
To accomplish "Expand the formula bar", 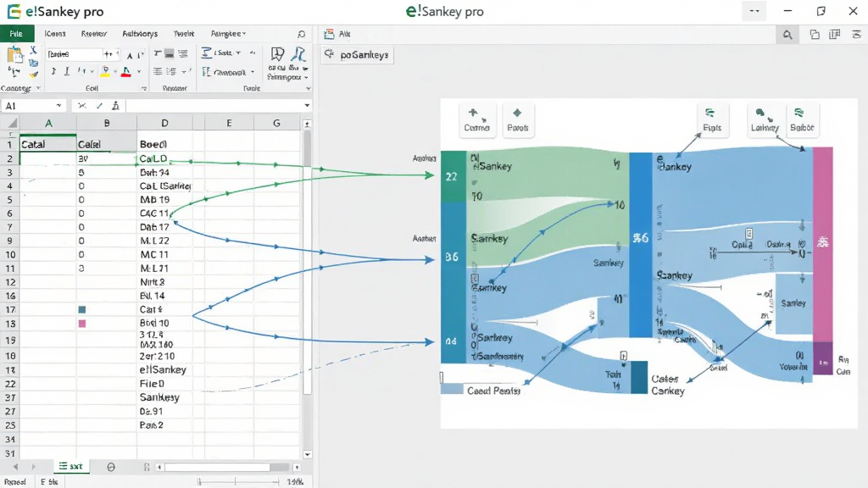I will click(307, 106).
